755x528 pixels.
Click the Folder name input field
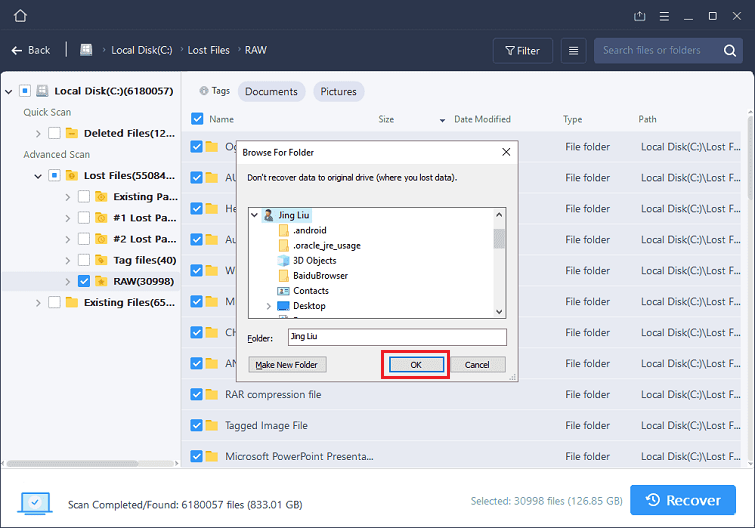pyautogui.click(x=396, y=337)
